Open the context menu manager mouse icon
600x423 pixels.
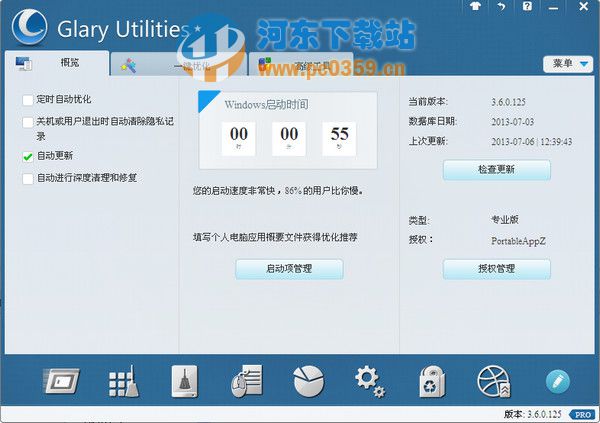pos(247,381)
